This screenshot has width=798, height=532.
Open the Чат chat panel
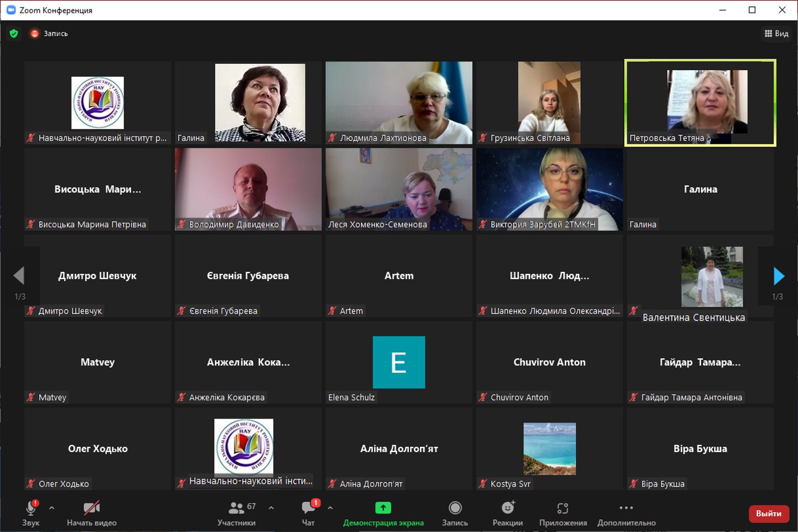(x=308, y=513)
